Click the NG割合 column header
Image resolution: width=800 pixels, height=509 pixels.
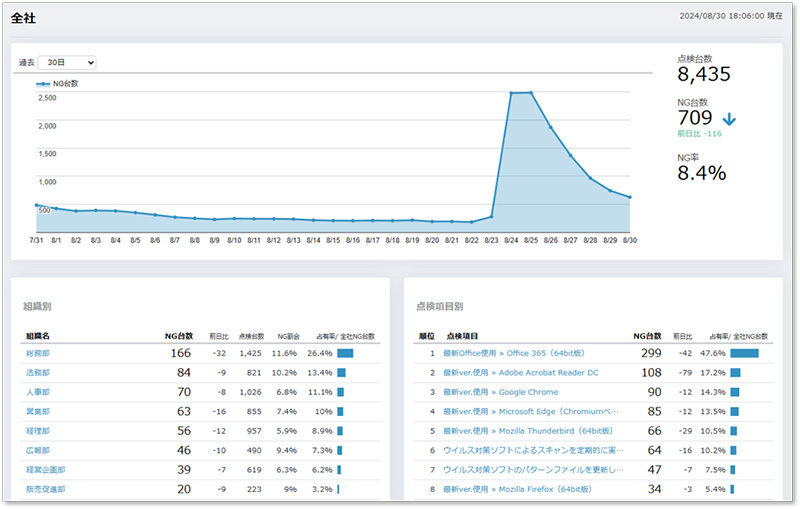click(288, 336)
